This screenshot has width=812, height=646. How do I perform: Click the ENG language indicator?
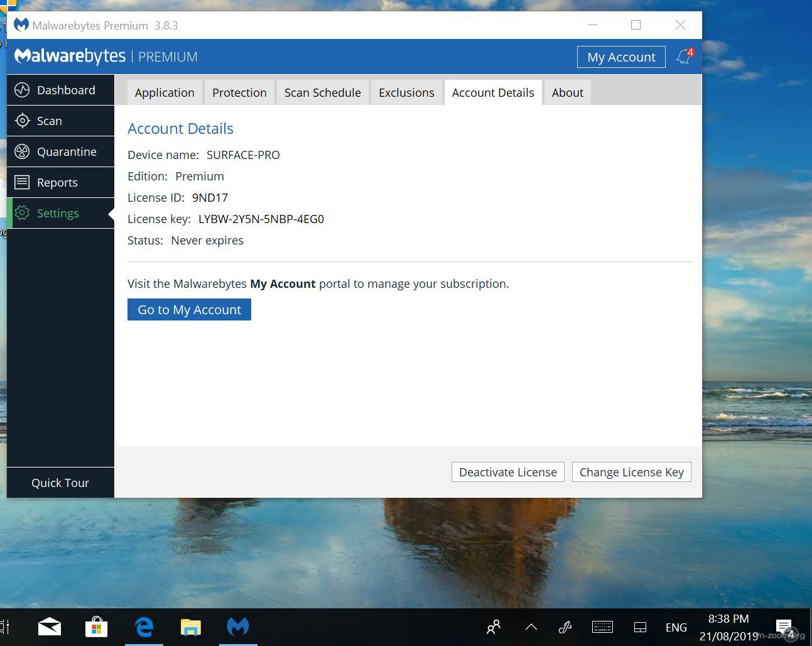676,627
